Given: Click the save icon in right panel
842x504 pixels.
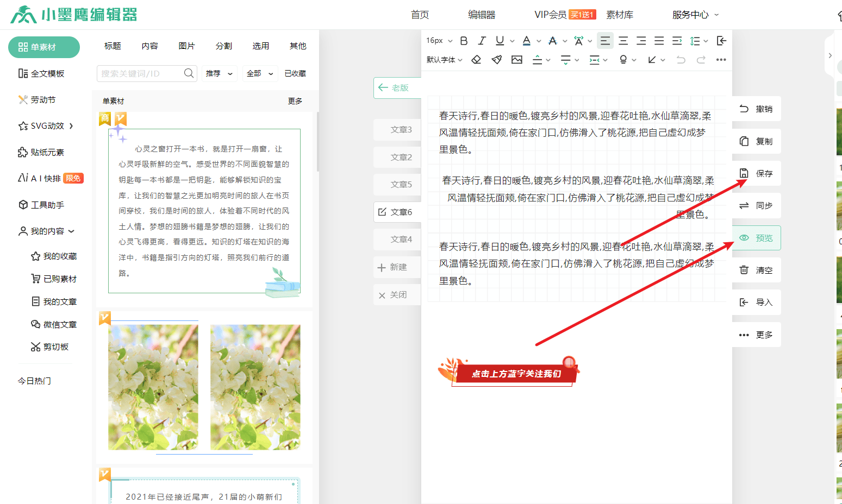Looking at the screenshot, I should (744, 173).
